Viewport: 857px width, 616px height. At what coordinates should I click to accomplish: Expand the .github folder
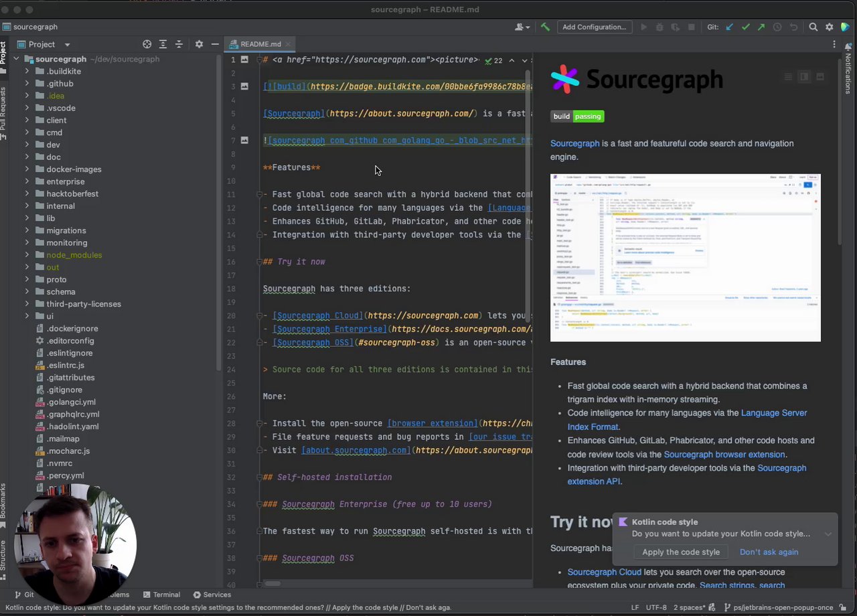[x=27, y=84]
